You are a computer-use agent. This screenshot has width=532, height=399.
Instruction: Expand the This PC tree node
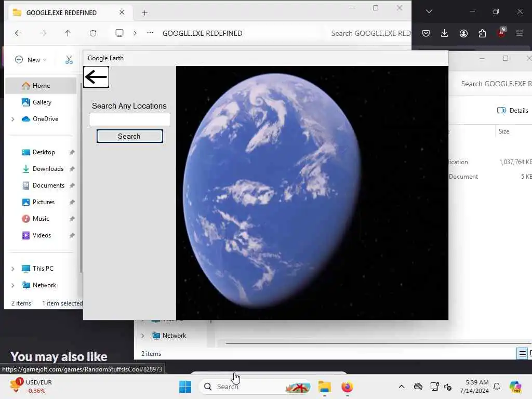(x=13, y=269)
